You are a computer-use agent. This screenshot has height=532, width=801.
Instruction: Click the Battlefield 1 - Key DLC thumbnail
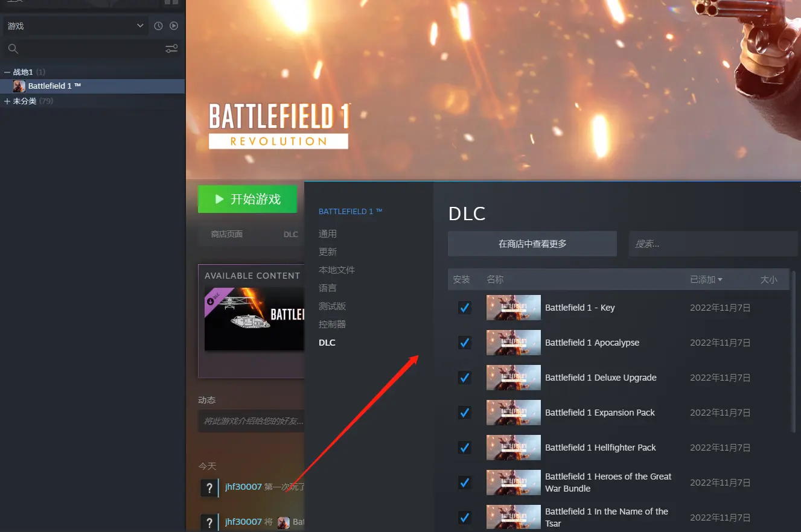(514, 308)
